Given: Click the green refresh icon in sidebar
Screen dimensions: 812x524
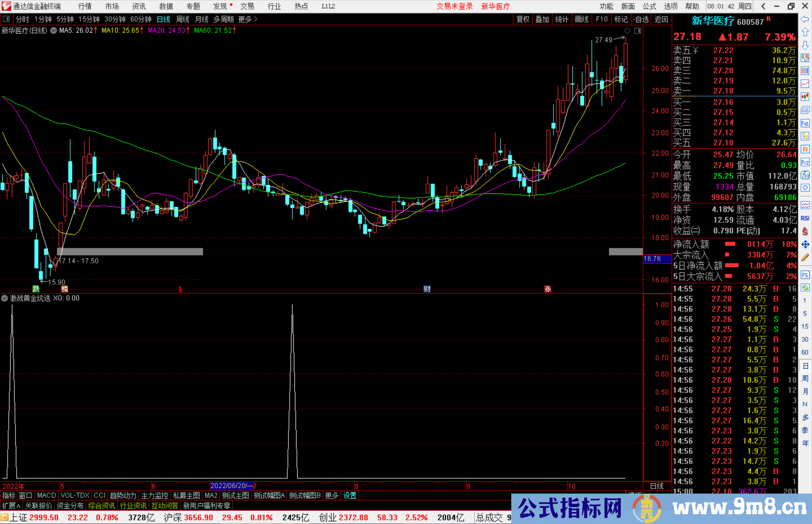Looking at the screenshot, I should pos(805,288).
